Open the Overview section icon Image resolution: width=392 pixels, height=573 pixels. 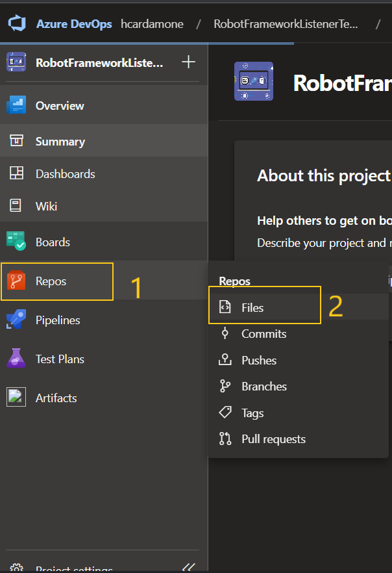point(16,105)
